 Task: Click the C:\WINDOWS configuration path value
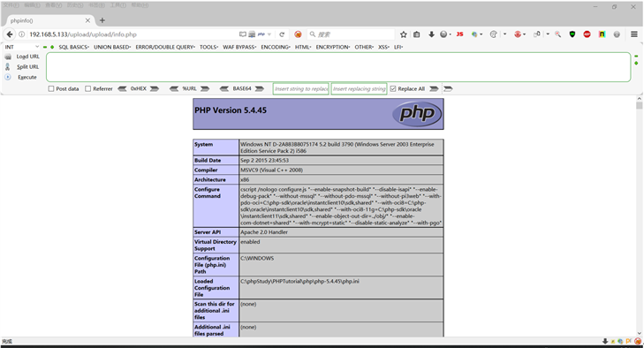(257, 259)
